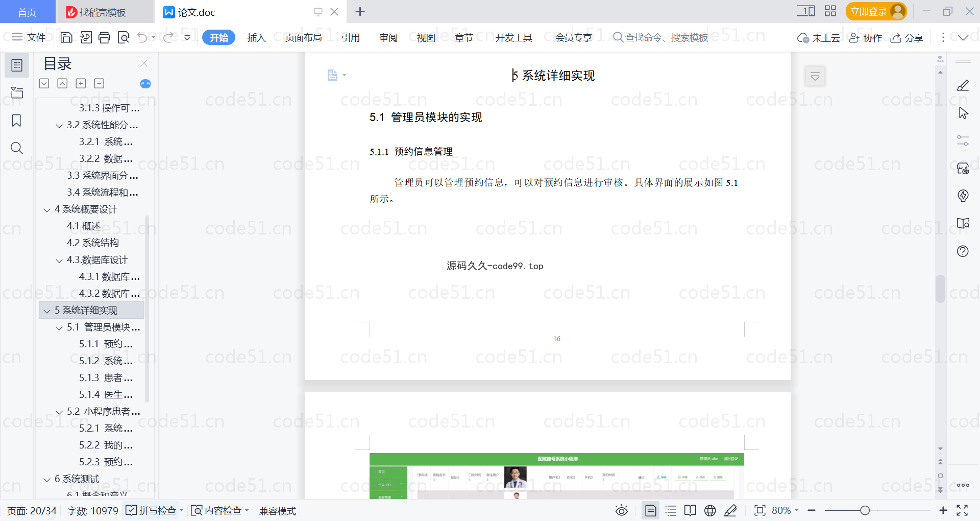Click the fullscreen icon in status bar
The width and height of the screenshot is (980, 521).
click(962, 510)
